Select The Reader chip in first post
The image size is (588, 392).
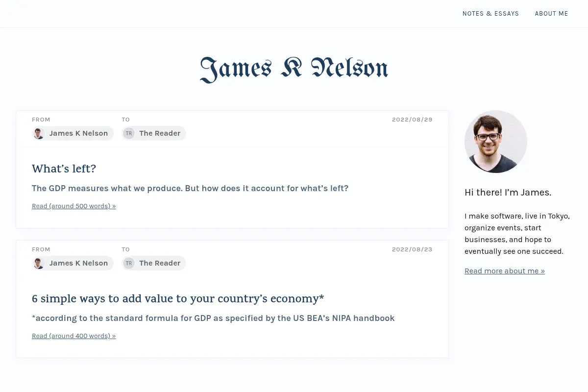[x=154, y=133]
